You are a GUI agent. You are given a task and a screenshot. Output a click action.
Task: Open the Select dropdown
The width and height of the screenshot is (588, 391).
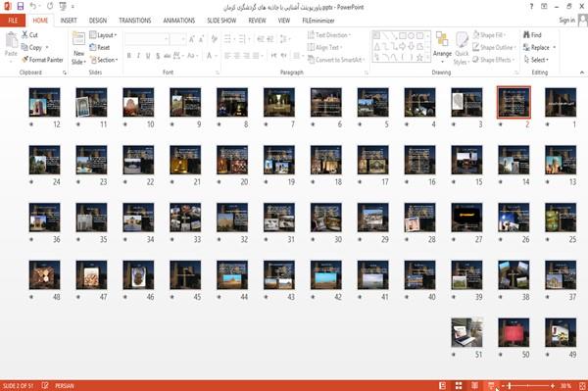pyautogui.click(x=537, y=60)
